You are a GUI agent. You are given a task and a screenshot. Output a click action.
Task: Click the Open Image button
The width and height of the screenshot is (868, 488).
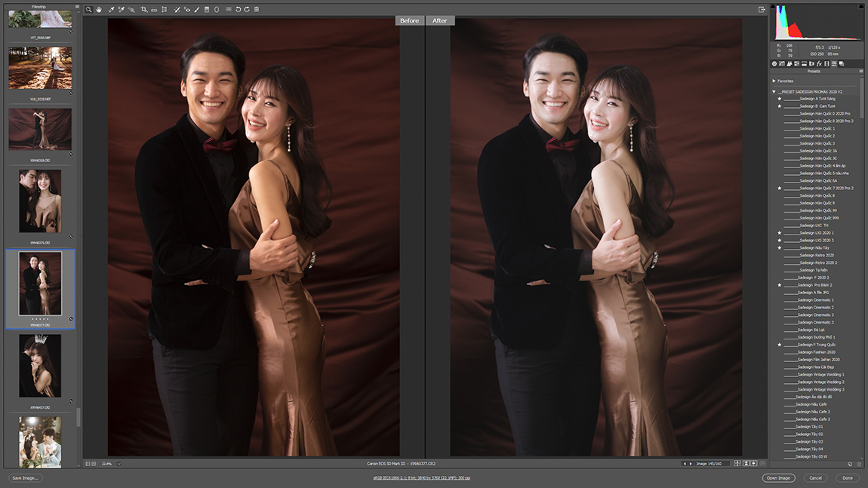pyautogui.click(x=778, y=478)
